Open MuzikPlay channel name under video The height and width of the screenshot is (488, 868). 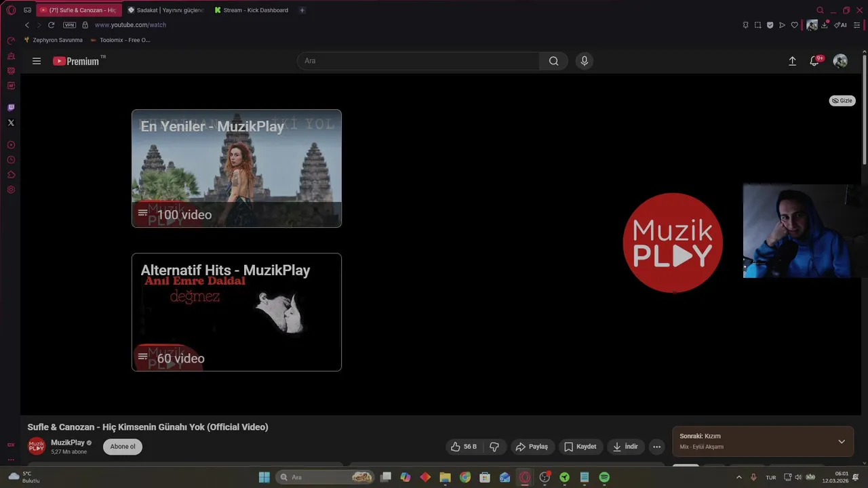pyautogui.click(x=68, y=443)
